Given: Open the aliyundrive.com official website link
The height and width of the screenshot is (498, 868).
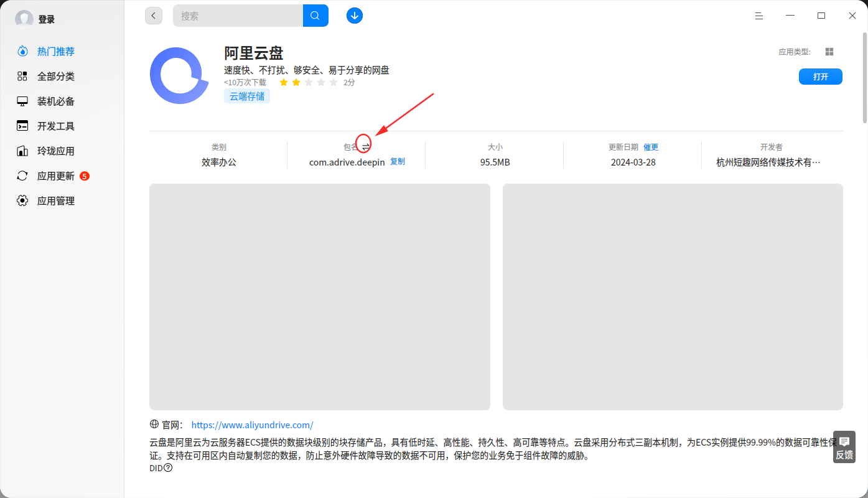Looking at the screenshot, I should 252,425.
